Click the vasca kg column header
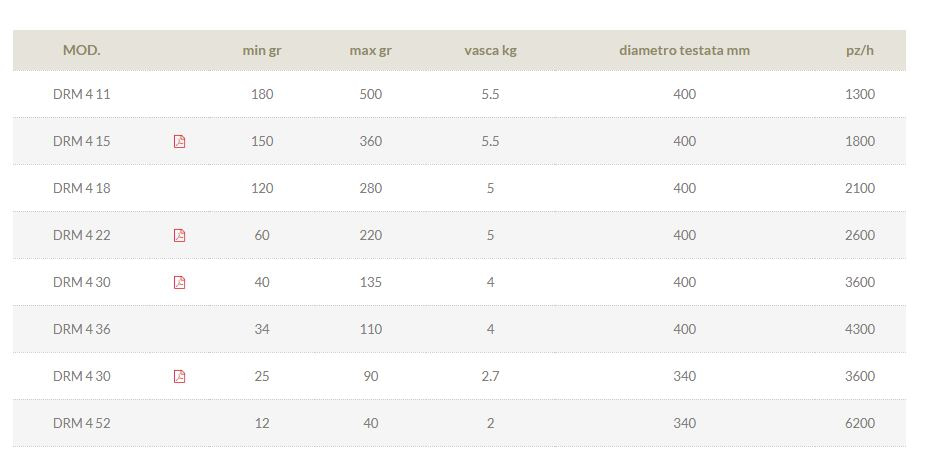931x464 pixels. (x=490, y=50)
